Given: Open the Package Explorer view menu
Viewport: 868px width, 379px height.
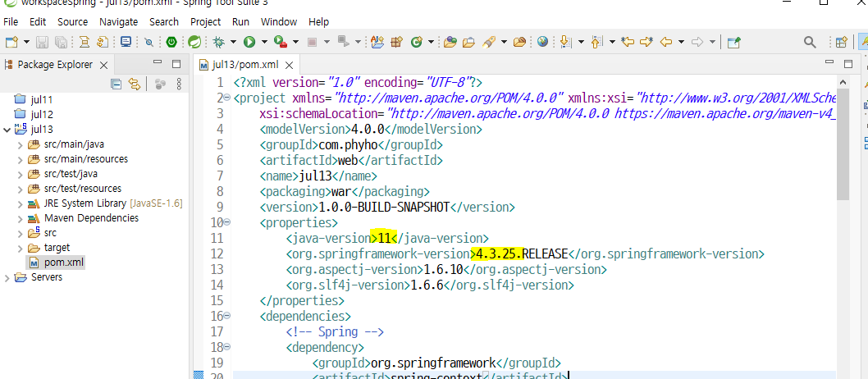Looking at the screenshot, I should coord(179,84).
